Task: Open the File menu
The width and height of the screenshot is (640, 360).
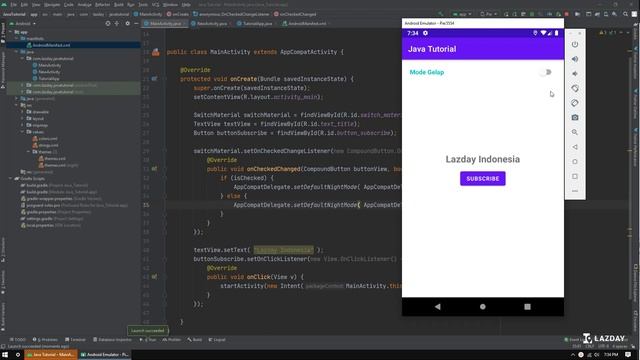Action: 13,4
